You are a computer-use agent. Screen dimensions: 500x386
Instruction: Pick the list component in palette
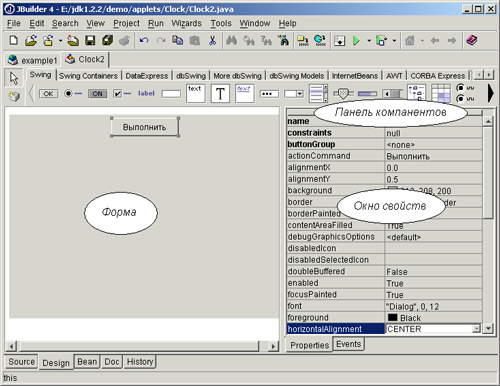pyautogui.click(x=318, y=94)
